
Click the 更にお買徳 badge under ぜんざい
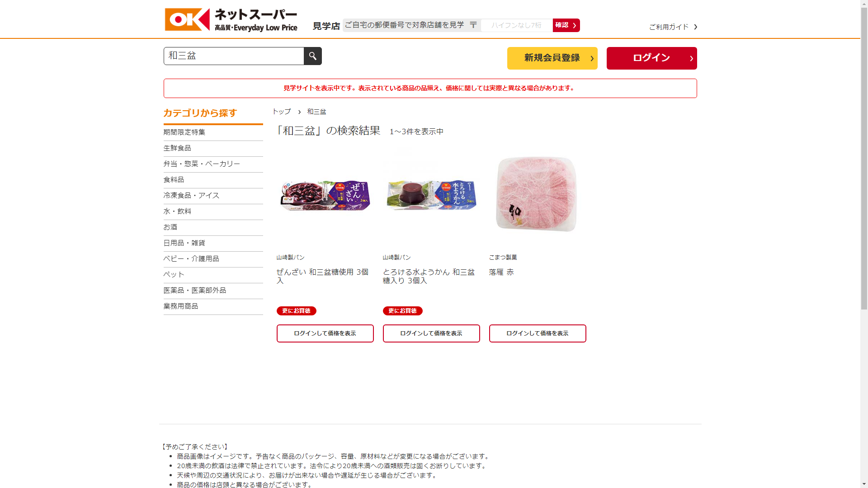(297, 311)
